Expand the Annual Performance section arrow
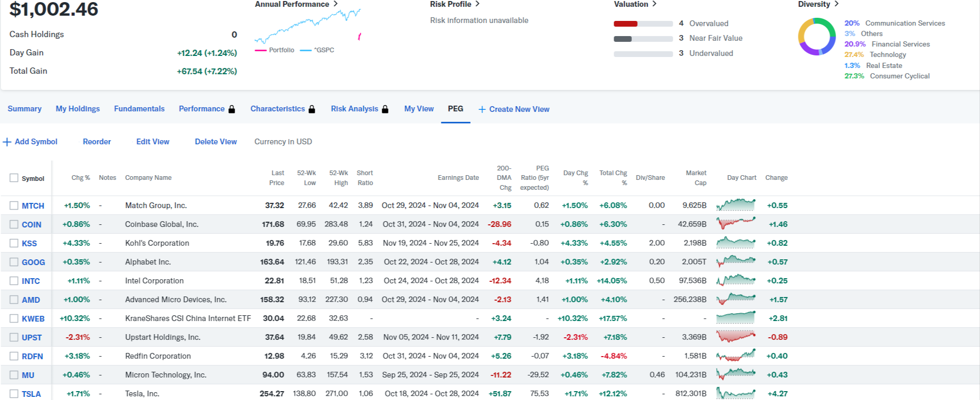980x400 pixels. (x=336, y=4)
